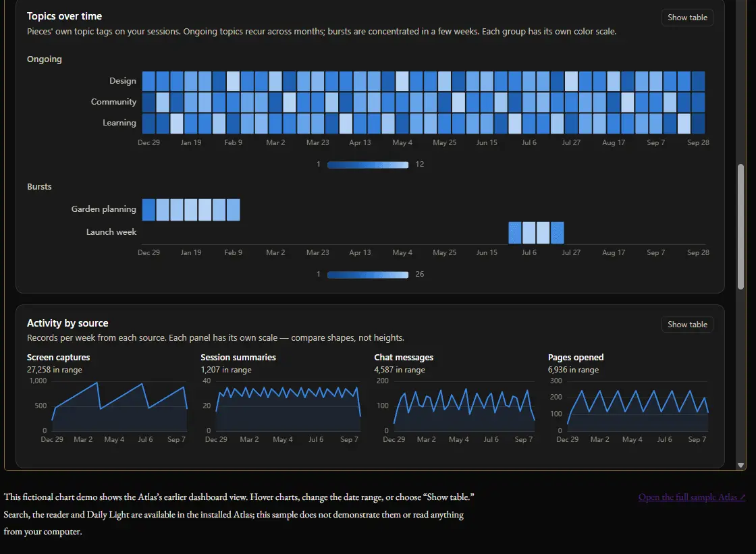Click the "300" y-axis label of Pages opened
756x554 pixels.
click(556, 381)
